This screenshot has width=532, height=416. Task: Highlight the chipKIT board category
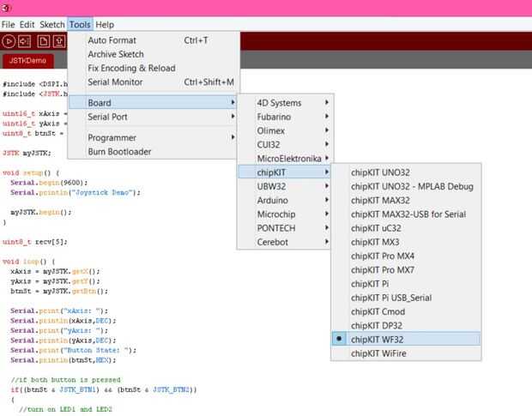[x=285, y=172]
